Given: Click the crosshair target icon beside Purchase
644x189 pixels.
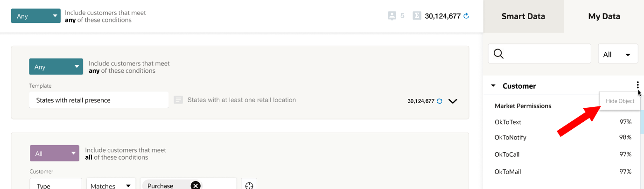Looking at the screenshot, I should [x=249, y=185].
